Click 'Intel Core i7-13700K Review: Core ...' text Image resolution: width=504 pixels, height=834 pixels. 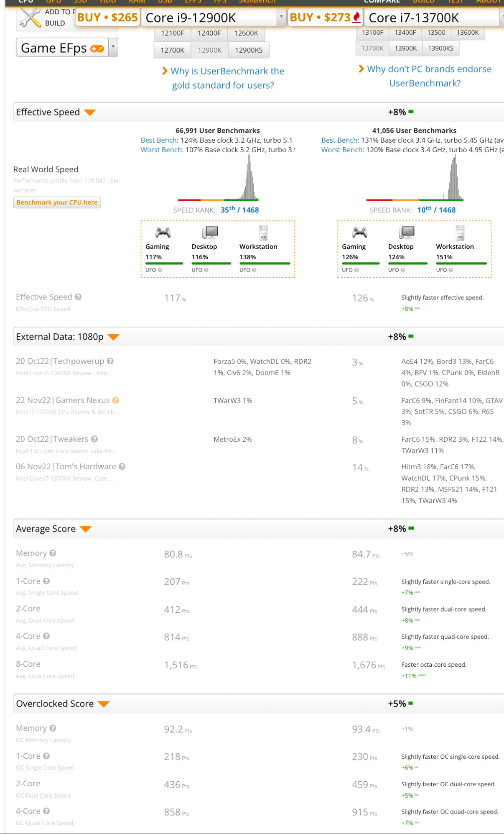pos(65,478)
